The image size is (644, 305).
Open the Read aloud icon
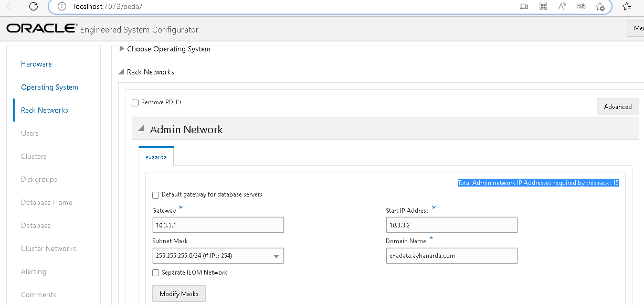coord(562,6)
